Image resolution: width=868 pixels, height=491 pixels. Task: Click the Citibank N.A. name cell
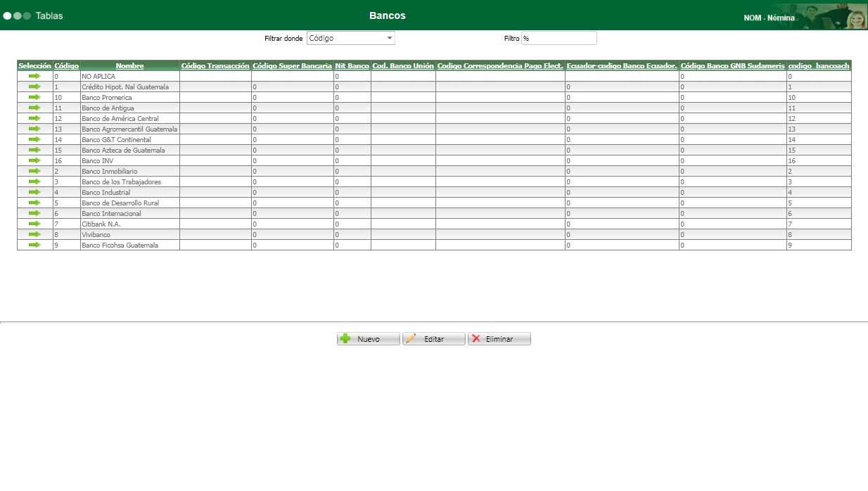click(130, 224)
